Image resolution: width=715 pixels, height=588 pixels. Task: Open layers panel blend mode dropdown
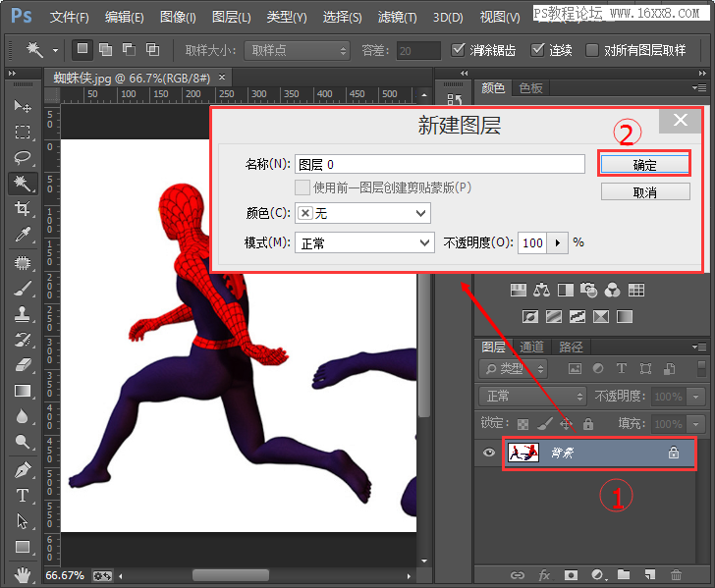[532, 396]
